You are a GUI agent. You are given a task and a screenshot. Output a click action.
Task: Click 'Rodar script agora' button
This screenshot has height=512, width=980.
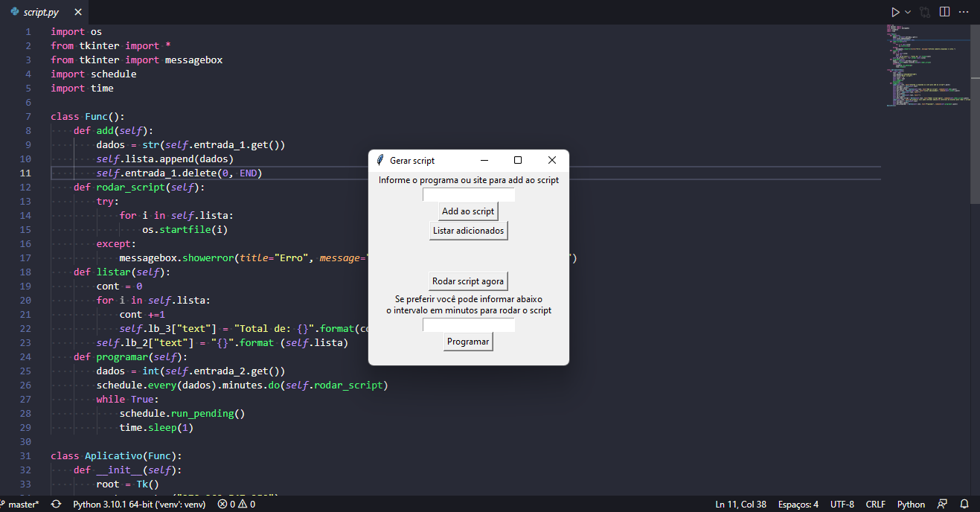468,281
